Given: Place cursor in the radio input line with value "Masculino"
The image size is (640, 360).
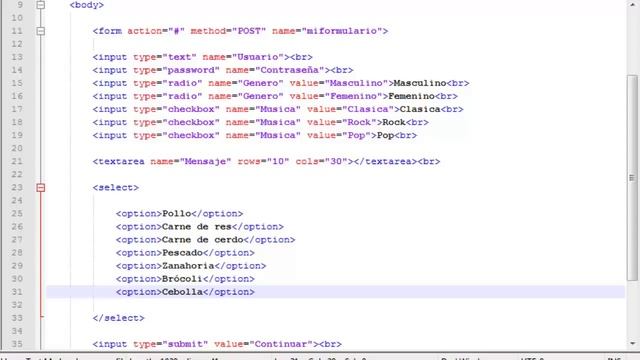Looking at the screenshot, I should [x=281, y=83].
